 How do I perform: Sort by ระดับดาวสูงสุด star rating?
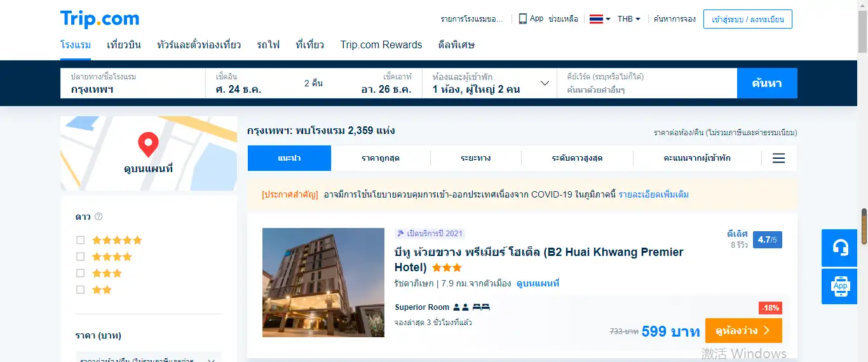coord(577,158)
